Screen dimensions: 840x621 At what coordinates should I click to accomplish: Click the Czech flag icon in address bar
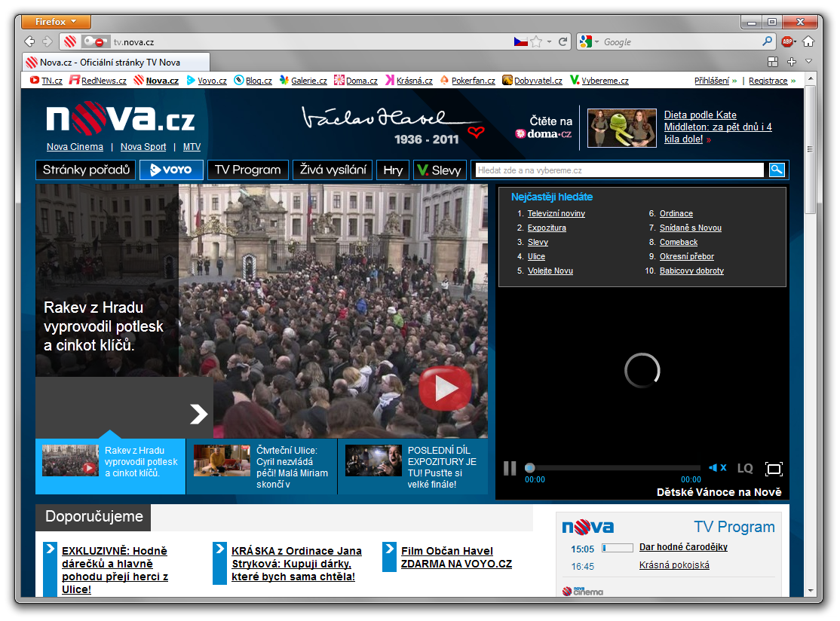pos(520,41)
